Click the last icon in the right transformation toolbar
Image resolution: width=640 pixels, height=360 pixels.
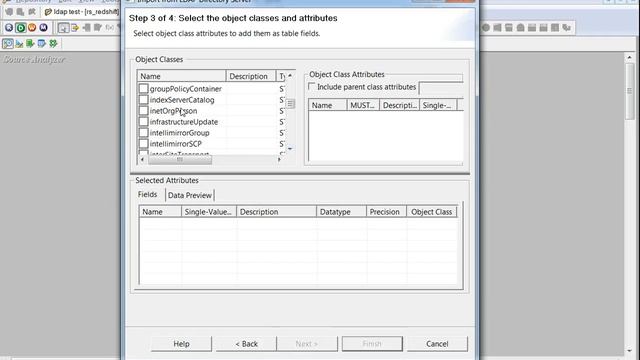pos(566,28)
